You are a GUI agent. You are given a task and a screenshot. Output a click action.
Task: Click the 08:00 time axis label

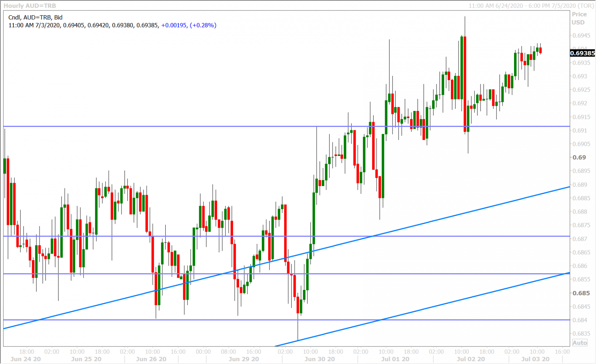[228, 352]
